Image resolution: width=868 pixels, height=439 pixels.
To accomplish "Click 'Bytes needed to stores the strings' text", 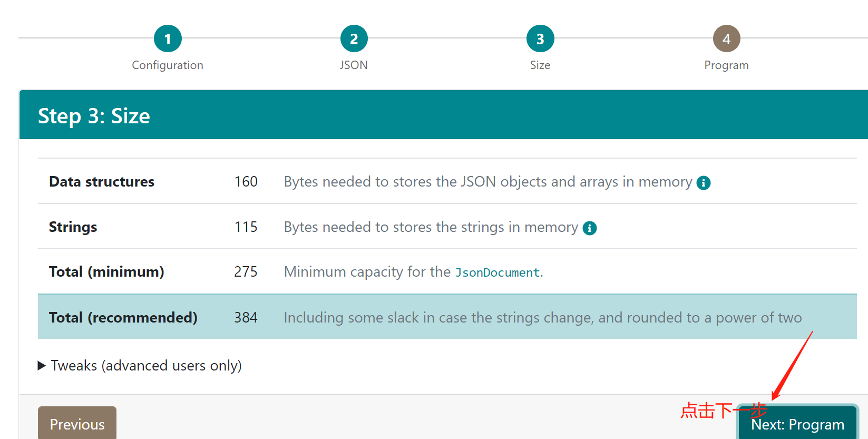I will [x=431, y=227].
